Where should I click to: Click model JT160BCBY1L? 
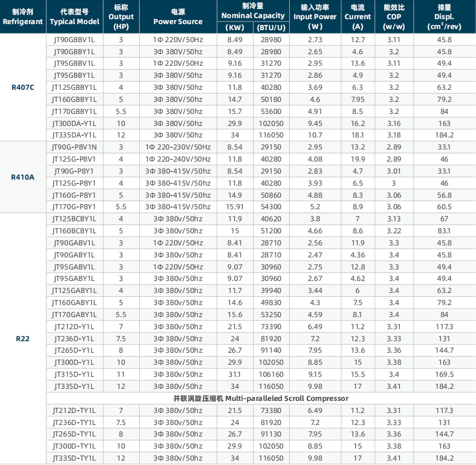point(74,231)
